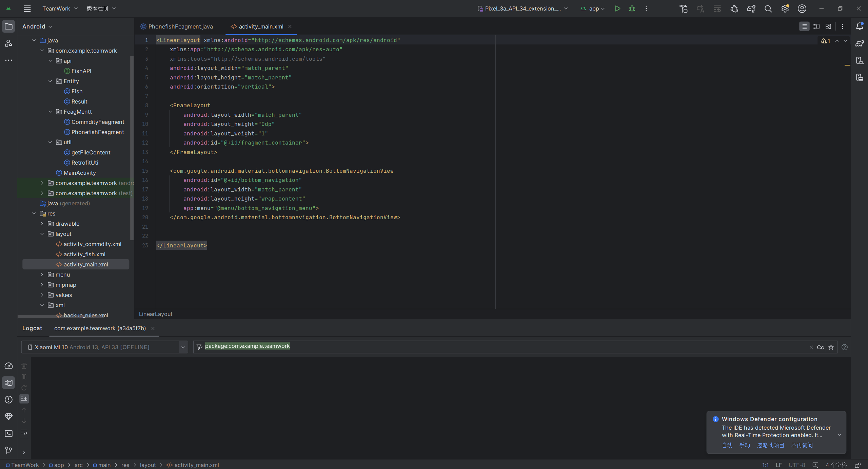The height and width of the screenshot is (469, 868).
Task: Toggle scroll to end in Logcat
Action: [24, 399]
